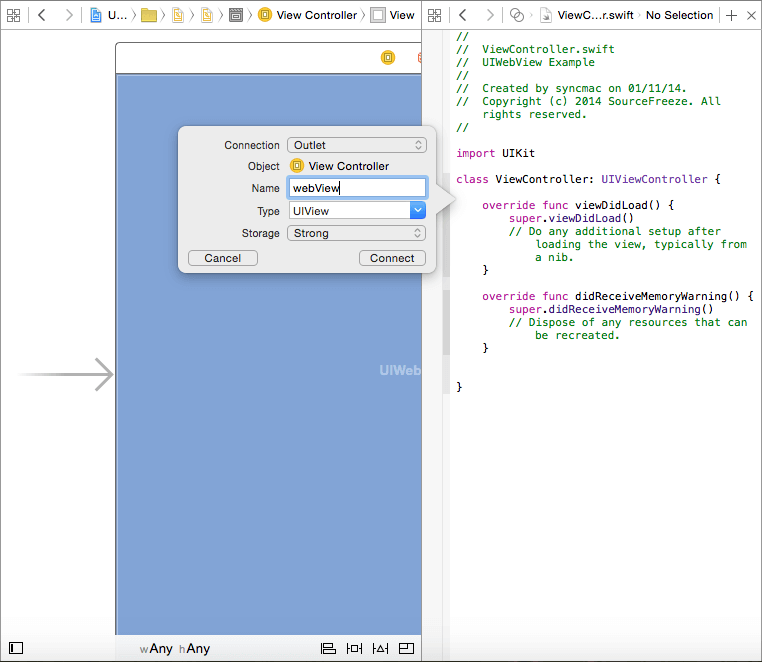Viewport: 762px width, 662px height.
Task: Close the assistant editor pane
Action: click(751, 16)
